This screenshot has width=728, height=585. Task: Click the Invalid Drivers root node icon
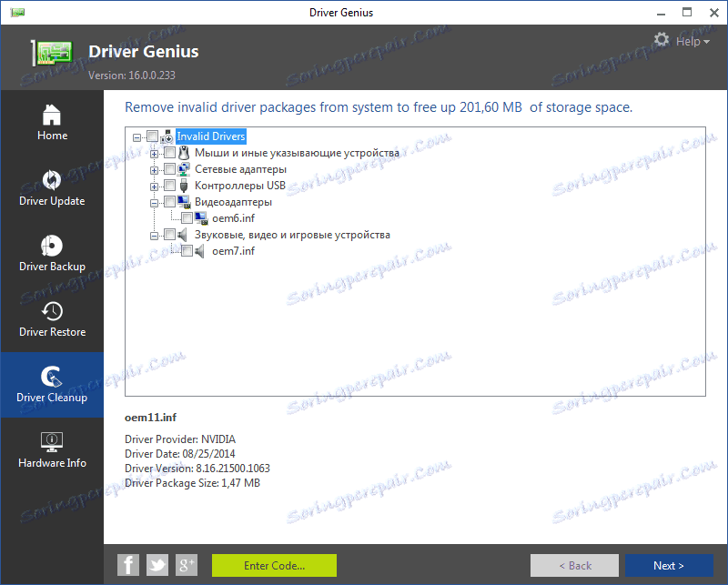(x=167, y=136)
